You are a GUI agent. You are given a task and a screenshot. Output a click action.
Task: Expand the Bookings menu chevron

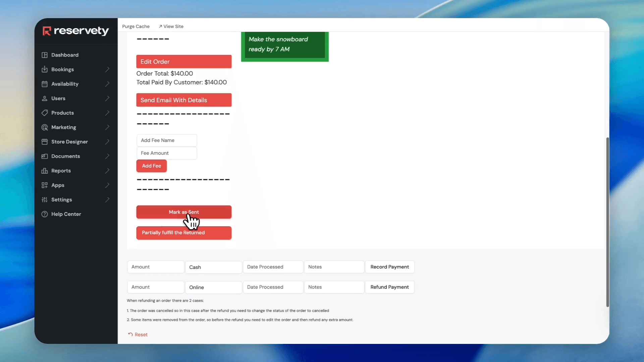point(107,69)
